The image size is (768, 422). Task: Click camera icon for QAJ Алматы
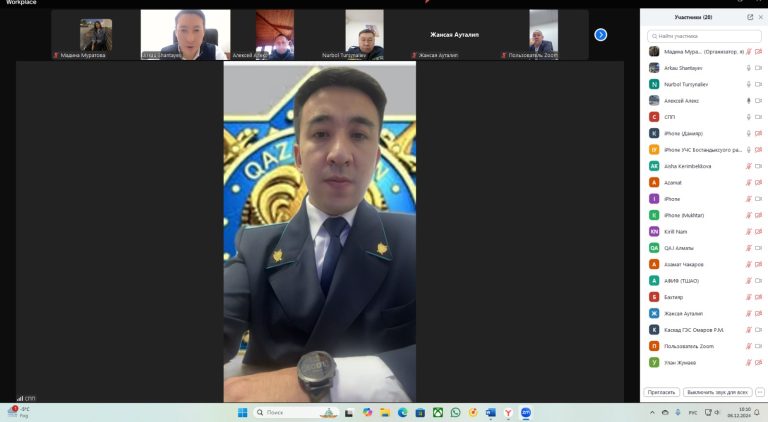pyautogui.click(x=759, y=248)
